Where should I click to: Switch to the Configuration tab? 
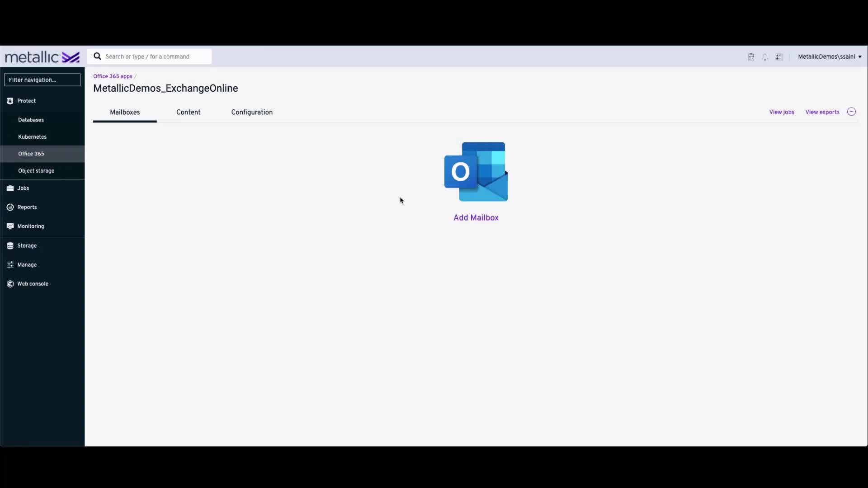click(x=251, y=112)
